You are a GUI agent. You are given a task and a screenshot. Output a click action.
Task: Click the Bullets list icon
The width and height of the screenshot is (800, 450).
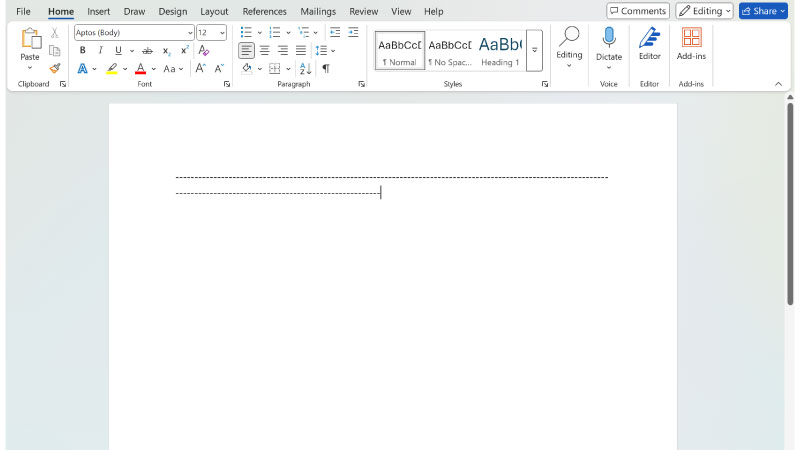click(x=246, y=33)
